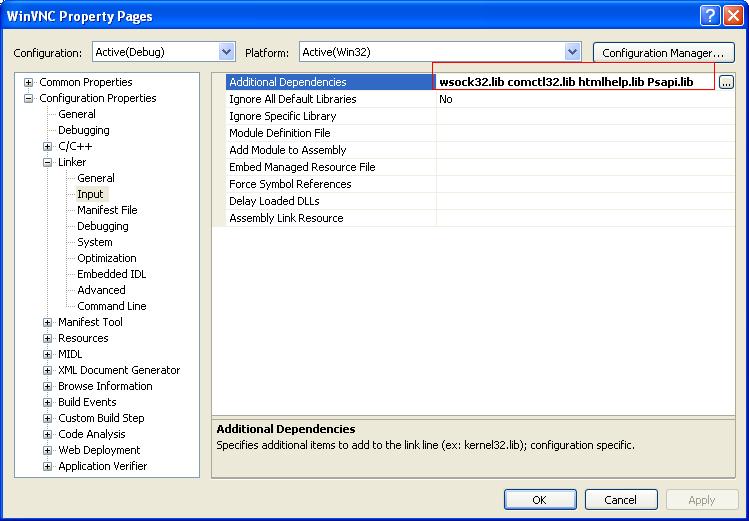This screenshot has width=749, height=521.
Task: Expand the Code Analysis node
Action: [47, 434]
